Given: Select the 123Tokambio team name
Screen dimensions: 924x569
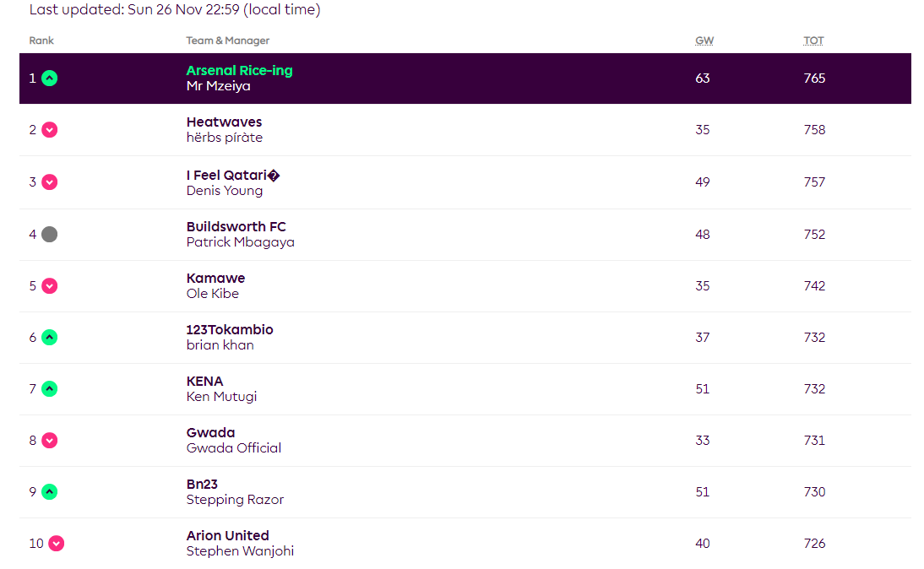Looking at the screenshot, I should click(x=230, y=330).
